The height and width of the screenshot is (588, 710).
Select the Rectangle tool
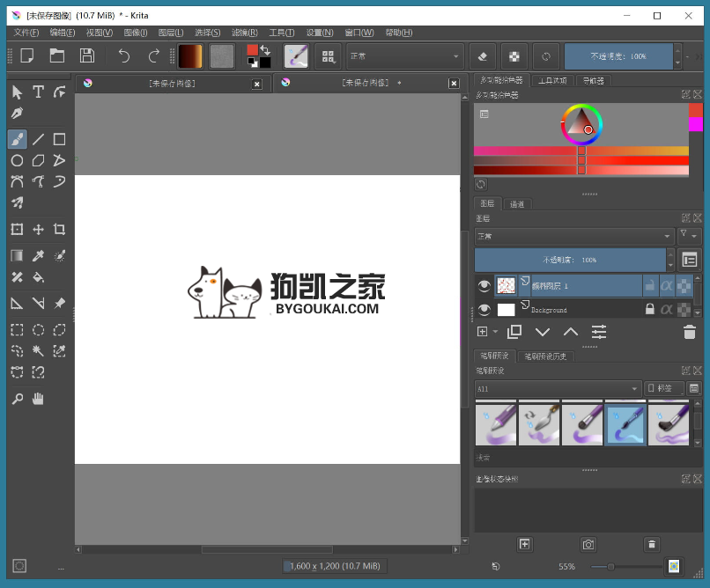58,138
